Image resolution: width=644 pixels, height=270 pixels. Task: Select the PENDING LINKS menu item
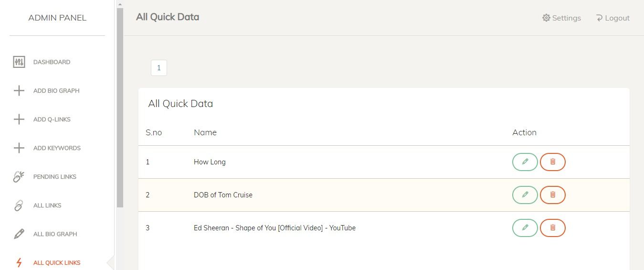(55, 177)
